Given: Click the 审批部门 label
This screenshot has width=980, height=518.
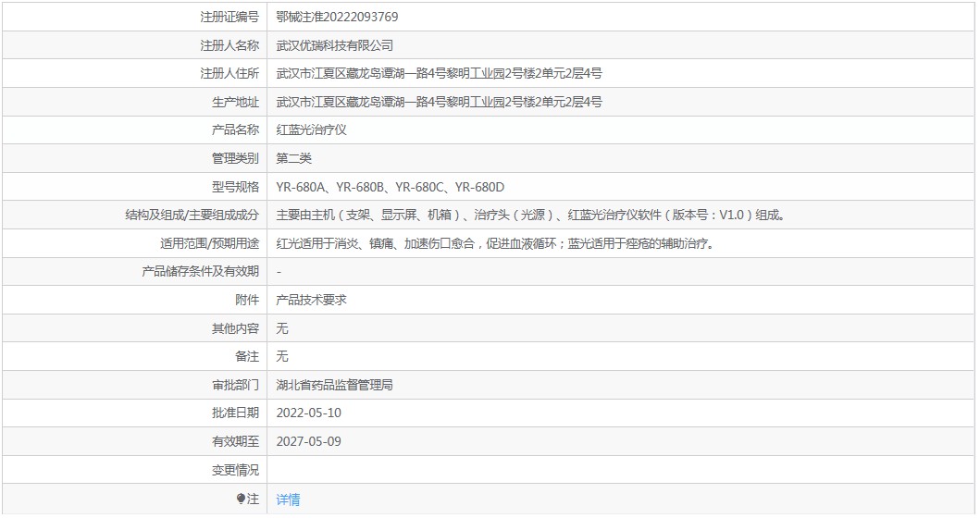Looking at the screenshot, I should click(235, 385).
